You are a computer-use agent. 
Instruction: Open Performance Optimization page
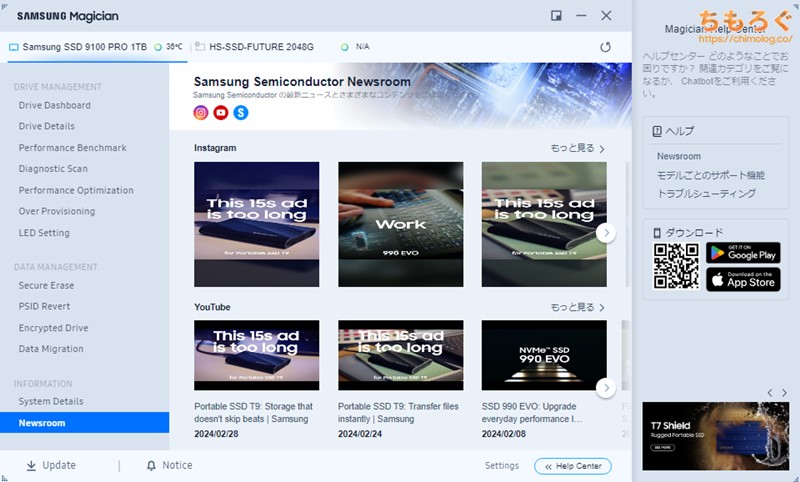tap(76, 190)
